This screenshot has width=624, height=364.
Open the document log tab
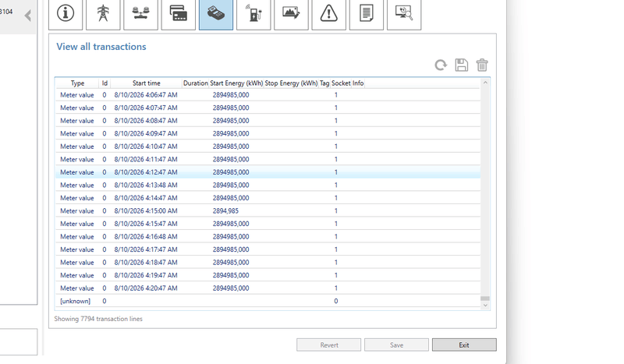(366, 14)
